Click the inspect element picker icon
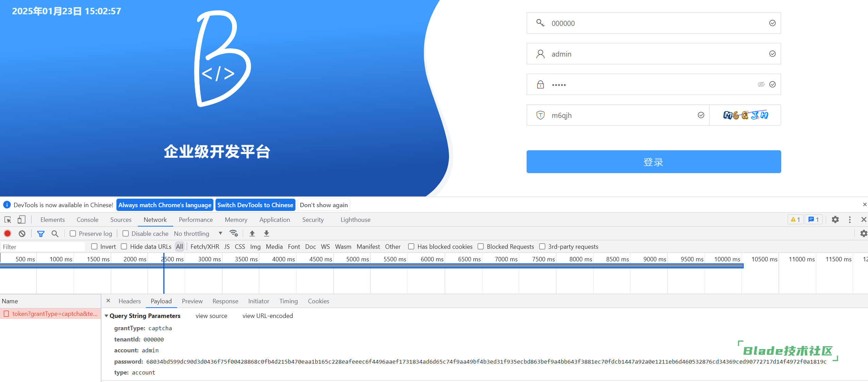This screenshot has width=868, height=382. [x=8, y=220]
